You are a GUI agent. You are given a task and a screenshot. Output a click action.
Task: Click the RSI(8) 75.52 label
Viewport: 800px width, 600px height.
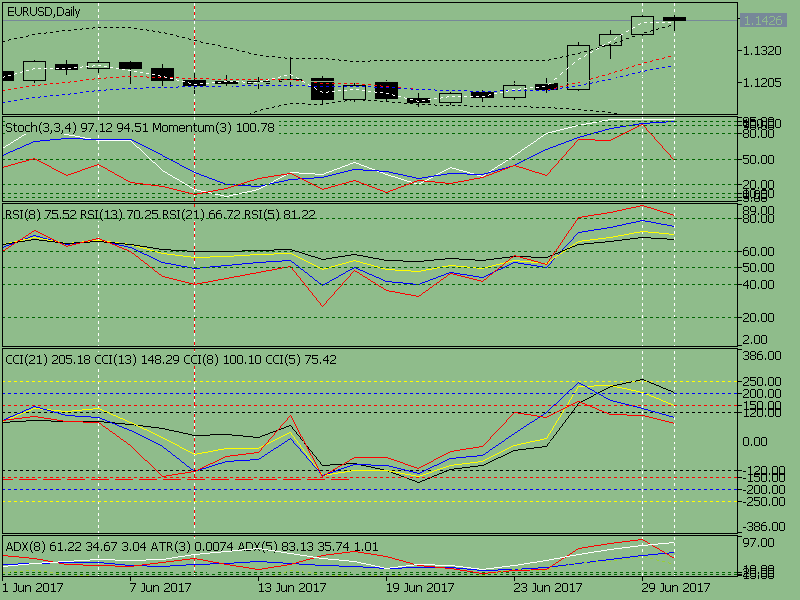point(41,215)
